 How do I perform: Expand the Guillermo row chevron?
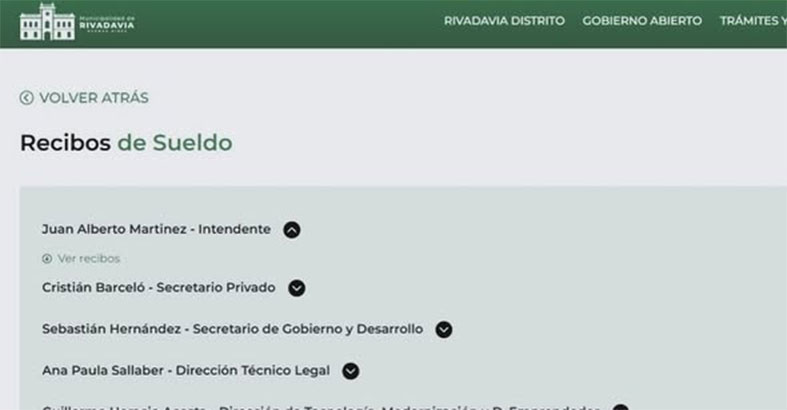(x=620, y=407)
